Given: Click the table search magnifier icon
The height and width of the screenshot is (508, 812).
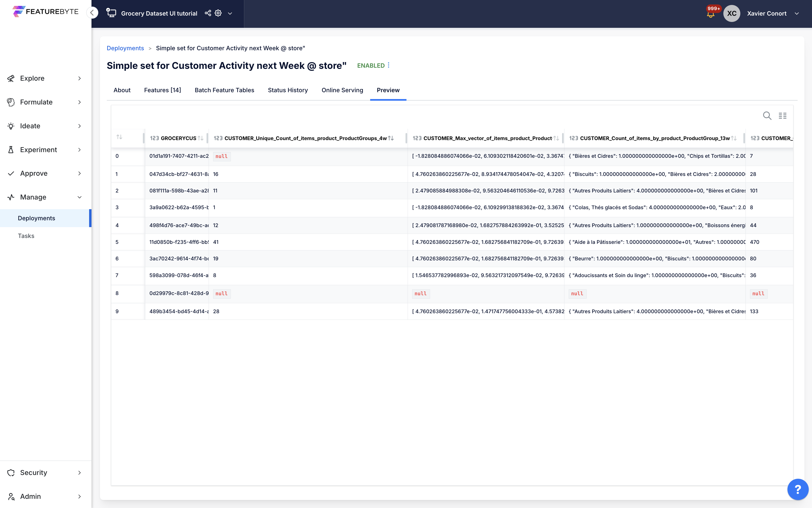Looking at the screenshot, I should (x=767, y=116).
